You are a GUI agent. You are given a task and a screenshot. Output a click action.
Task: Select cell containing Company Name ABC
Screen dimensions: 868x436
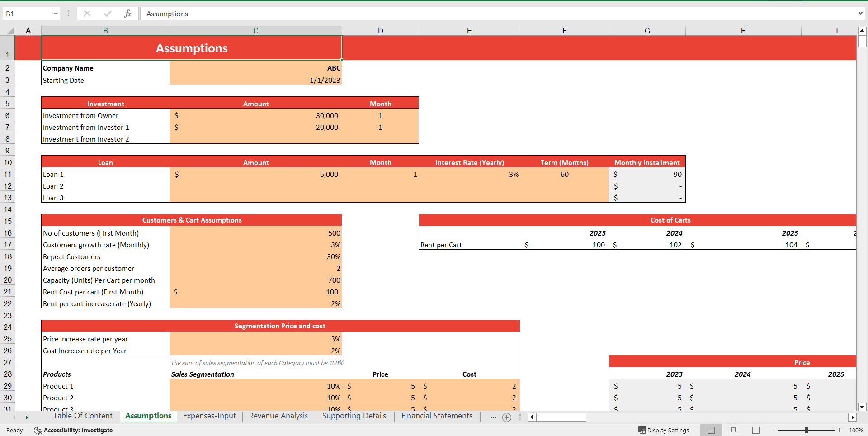point(255,68)
